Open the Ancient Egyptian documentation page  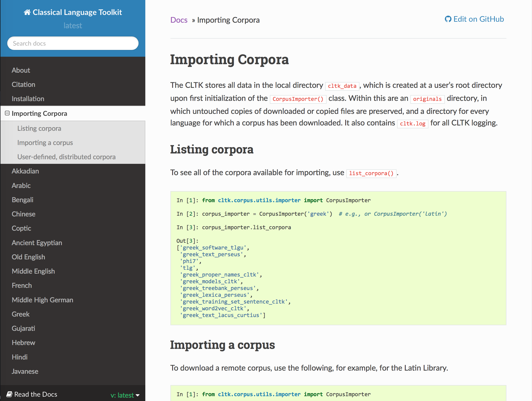click(37, 243)
